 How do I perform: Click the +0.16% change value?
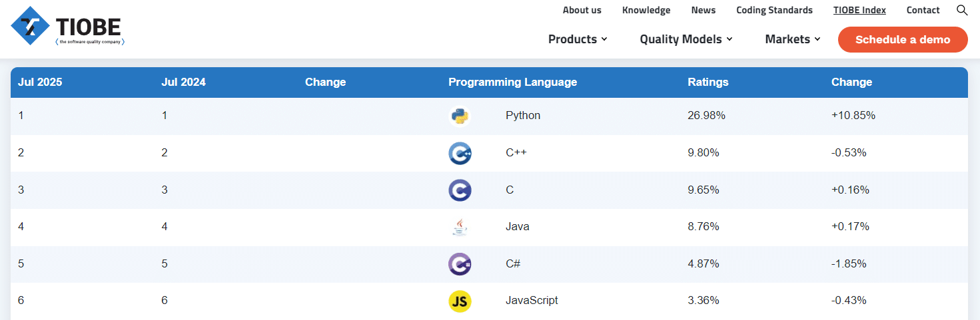click(850, 190)
